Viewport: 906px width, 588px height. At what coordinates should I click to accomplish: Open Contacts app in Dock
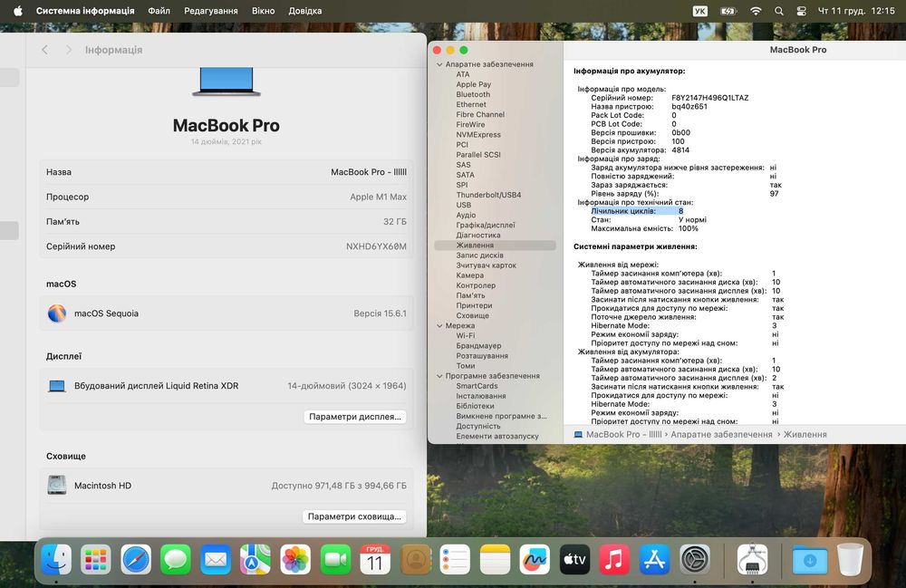415,559
